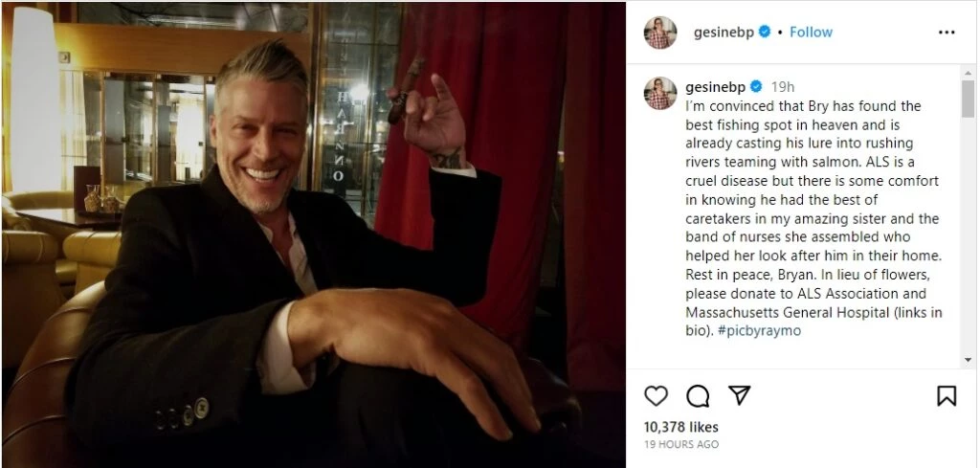980x468 pixels.
Task: Like the post with the heart icon
Action: (656, 395)
